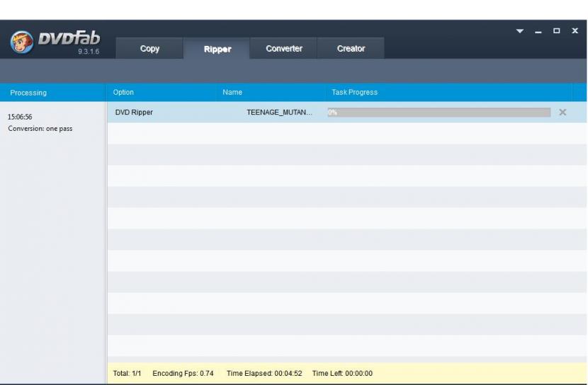Click the Option column header
588x385 pixels.
pyautogui.click(x=123, y=92)
